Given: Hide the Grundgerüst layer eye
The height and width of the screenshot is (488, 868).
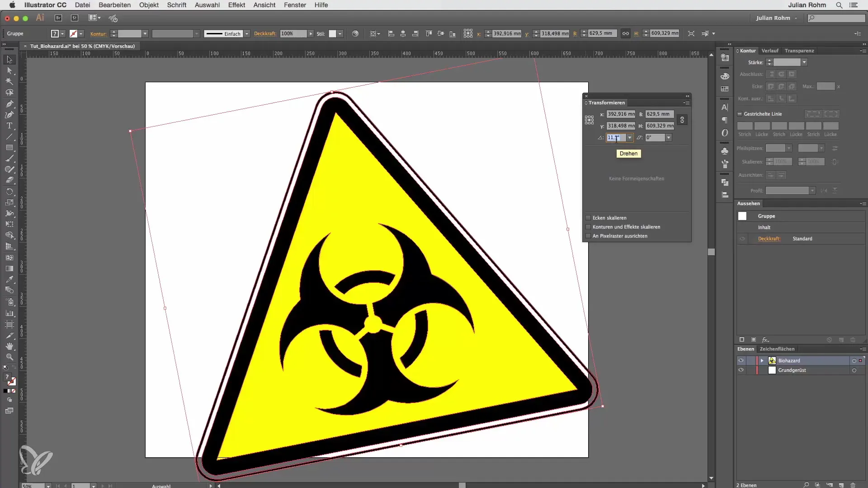Looking at the screenshot, I should click(x=741, y=370).
